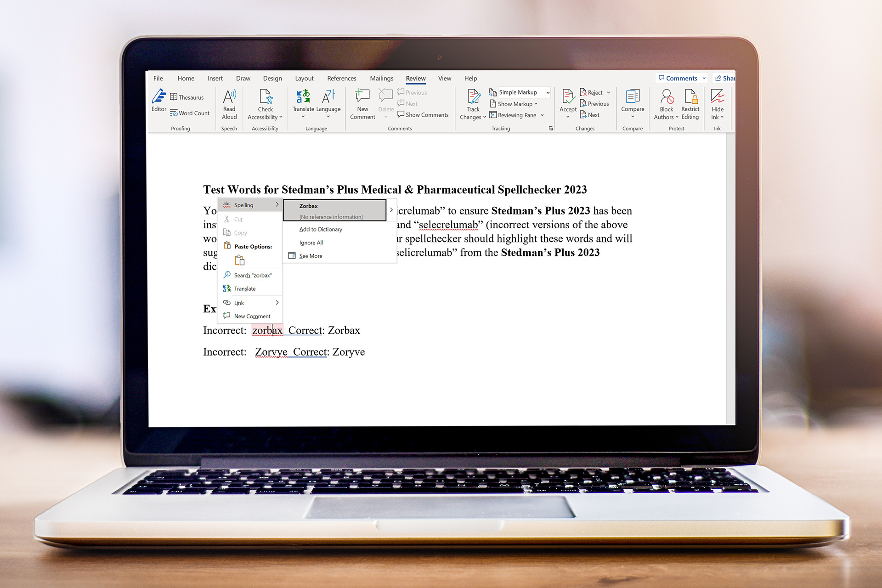The height and width of the screenshot is (588, 882).
Task: Open the Thesaurus
Action: coord(187,97)
